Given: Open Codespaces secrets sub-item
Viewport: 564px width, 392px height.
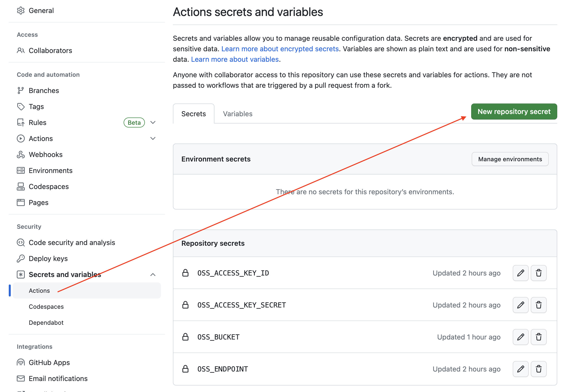Looking at the screenshot, I should (46, 306).
